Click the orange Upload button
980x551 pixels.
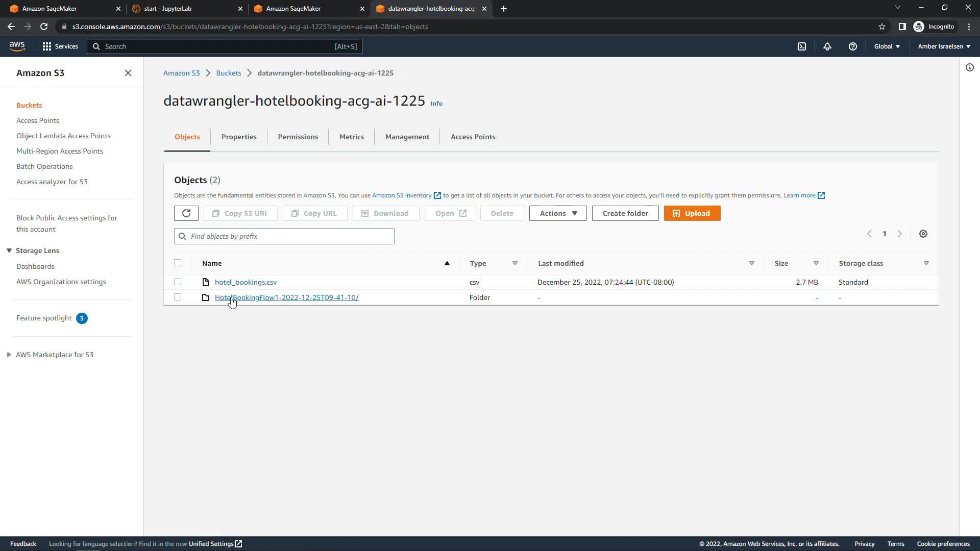(692, 213)
